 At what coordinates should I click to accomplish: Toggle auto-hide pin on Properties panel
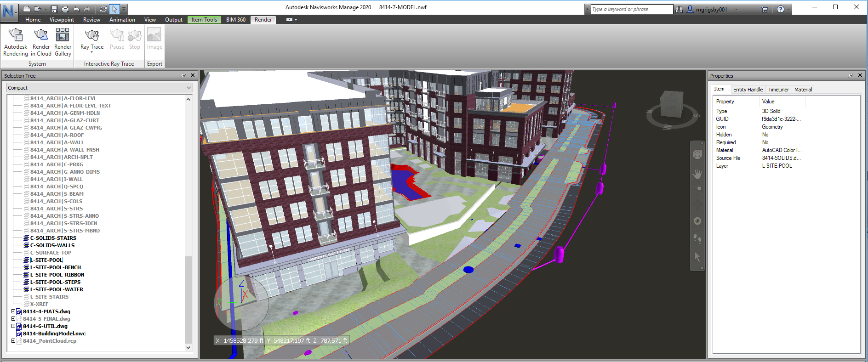[x=851, y=75]
